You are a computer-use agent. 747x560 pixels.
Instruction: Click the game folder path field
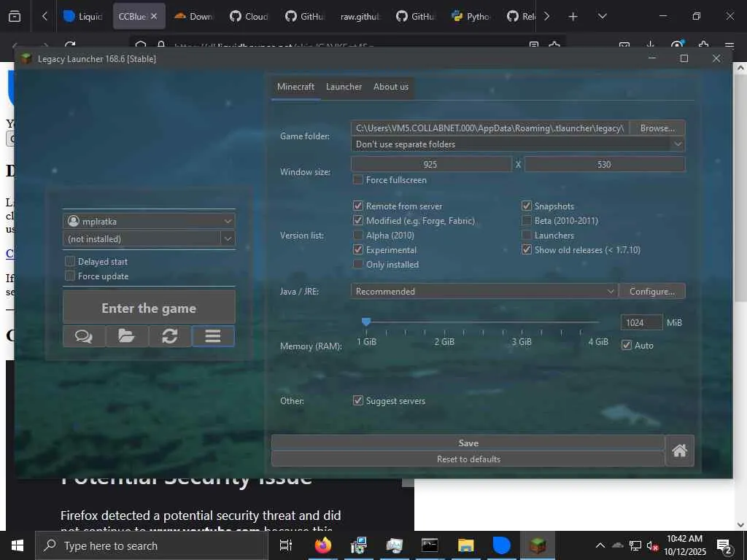(x=489, y=128)
